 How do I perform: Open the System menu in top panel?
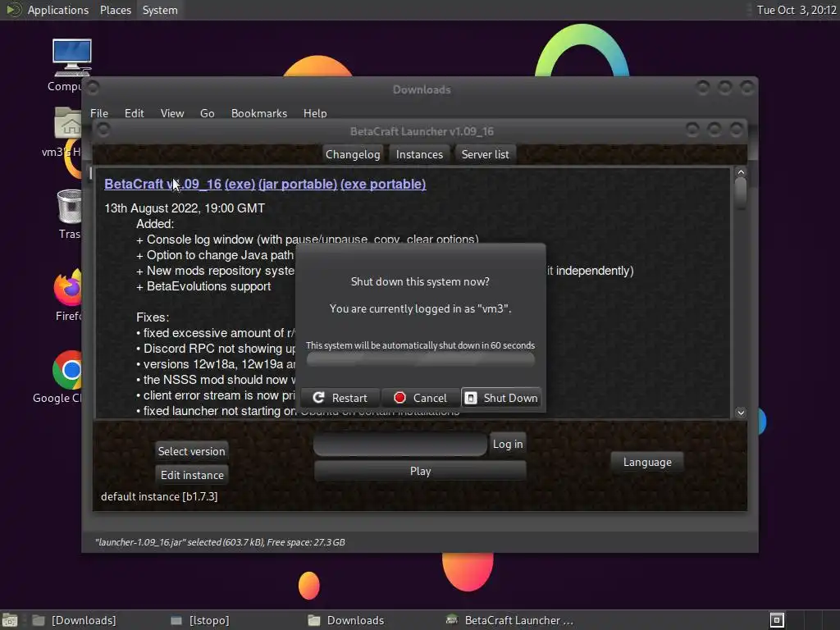pyautogui.click(x=160, y=10)
